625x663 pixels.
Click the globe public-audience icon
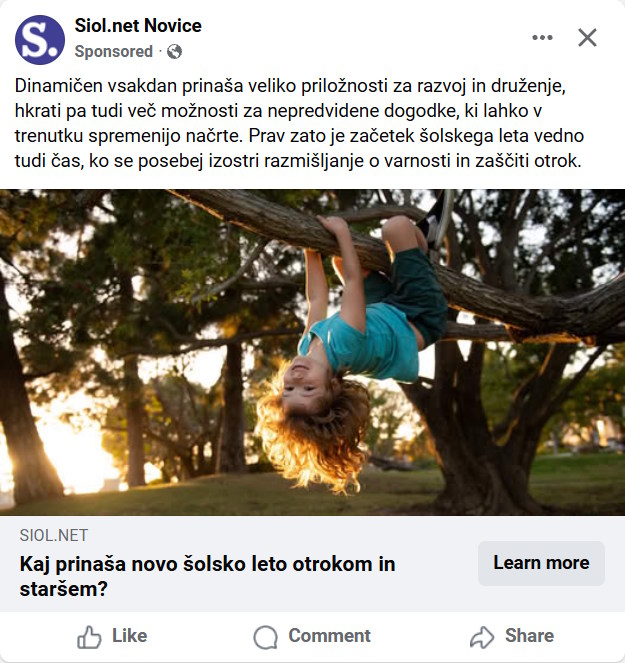point(174,52)
